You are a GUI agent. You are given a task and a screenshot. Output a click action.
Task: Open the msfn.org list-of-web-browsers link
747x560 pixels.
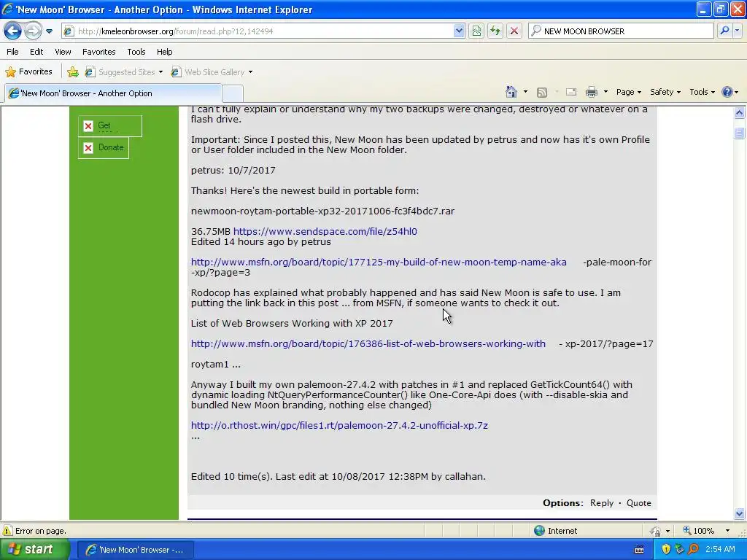click(x=368, y=344)
